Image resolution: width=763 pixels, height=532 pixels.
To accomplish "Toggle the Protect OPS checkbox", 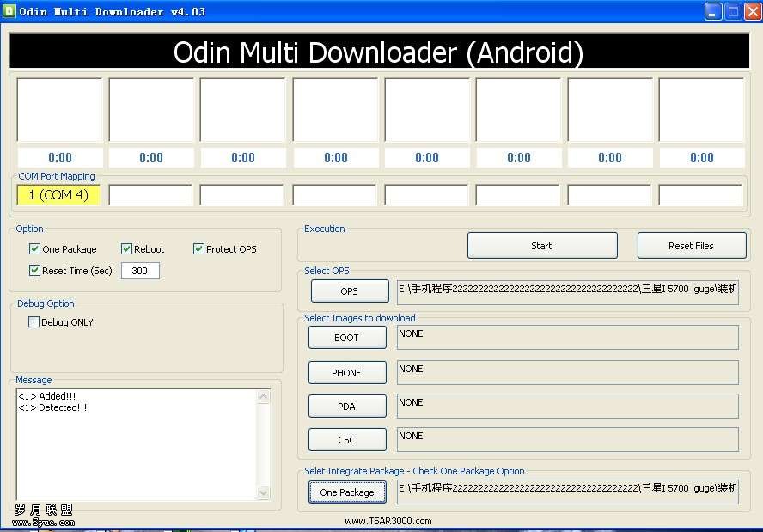I will pyautogui.click(x=198, y=249).
